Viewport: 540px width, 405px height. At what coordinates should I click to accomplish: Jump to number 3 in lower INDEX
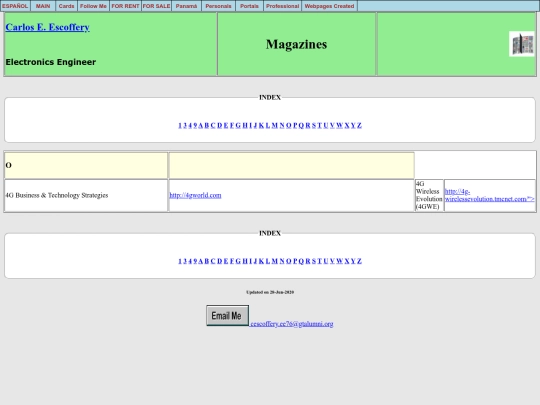185,261
